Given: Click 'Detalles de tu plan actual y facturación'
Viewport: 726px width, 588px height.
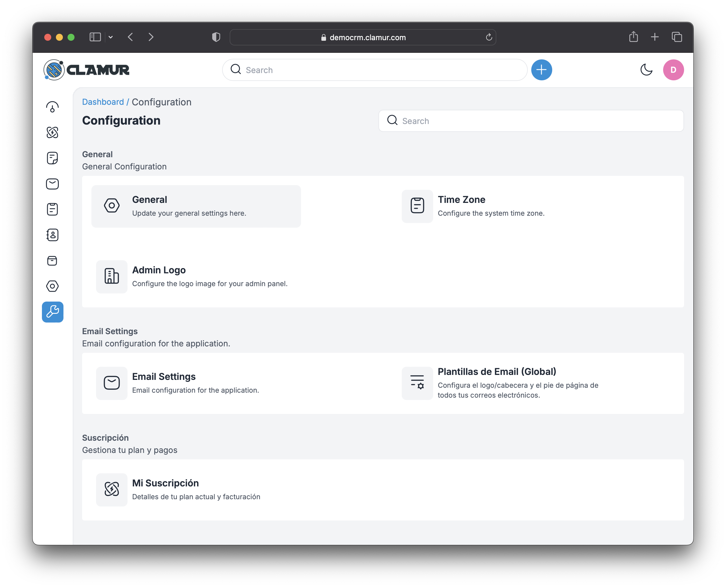Looking at the screenshot, I should (196, 497).
